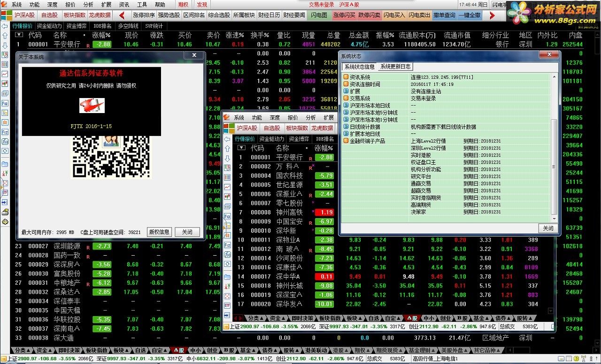Open the column selector triangle in the inner table header
The image size is (601, 364).
pos(241,148)
